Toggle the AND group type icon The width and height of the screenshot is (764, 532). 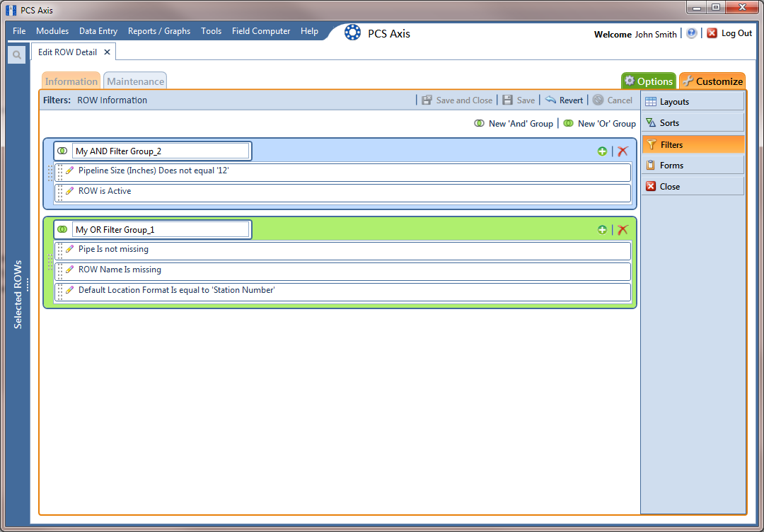pos(62,151)
